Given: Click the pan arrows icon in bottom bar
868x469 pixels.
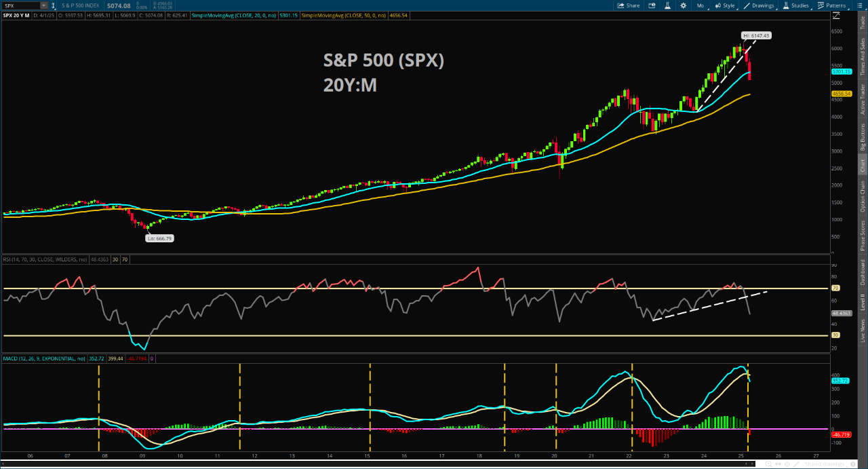Looking at the screenshot, I should click(x=778, y=464).
